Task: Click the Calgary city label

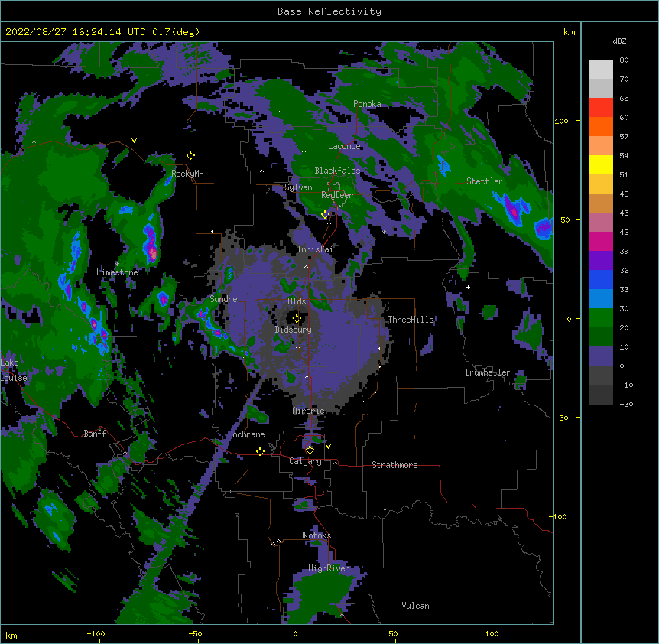Action: tap(305, 461)
